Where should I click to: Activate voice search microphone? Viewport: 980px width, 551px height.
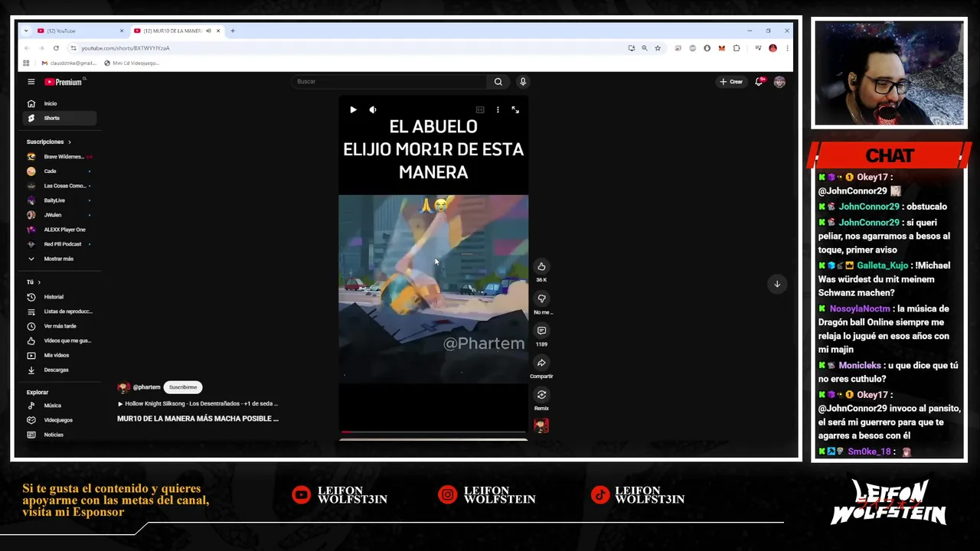523,82
